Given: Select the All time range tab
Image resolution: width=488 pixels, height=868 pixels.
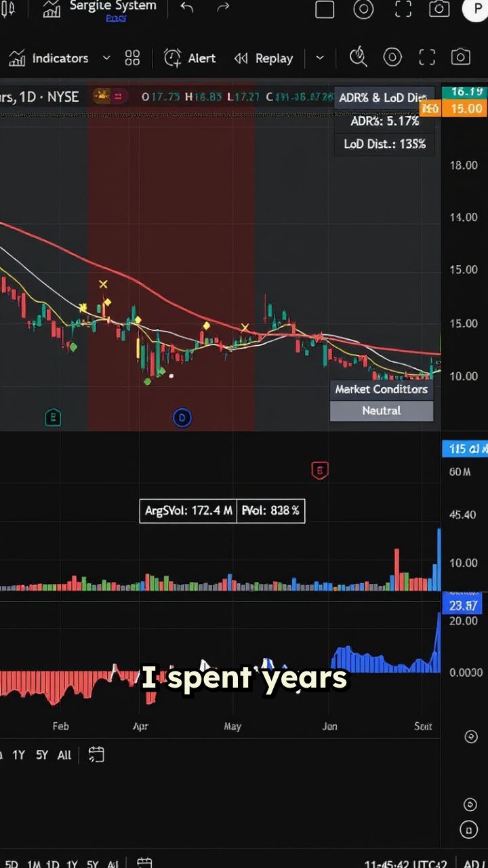Looking at the screenshot, I should pos(64,755).
